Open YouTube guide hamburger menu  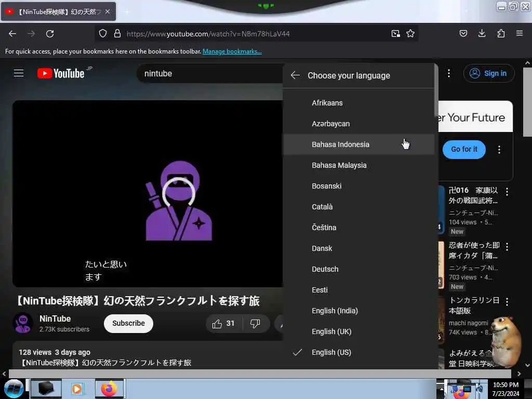coord(19,73)
